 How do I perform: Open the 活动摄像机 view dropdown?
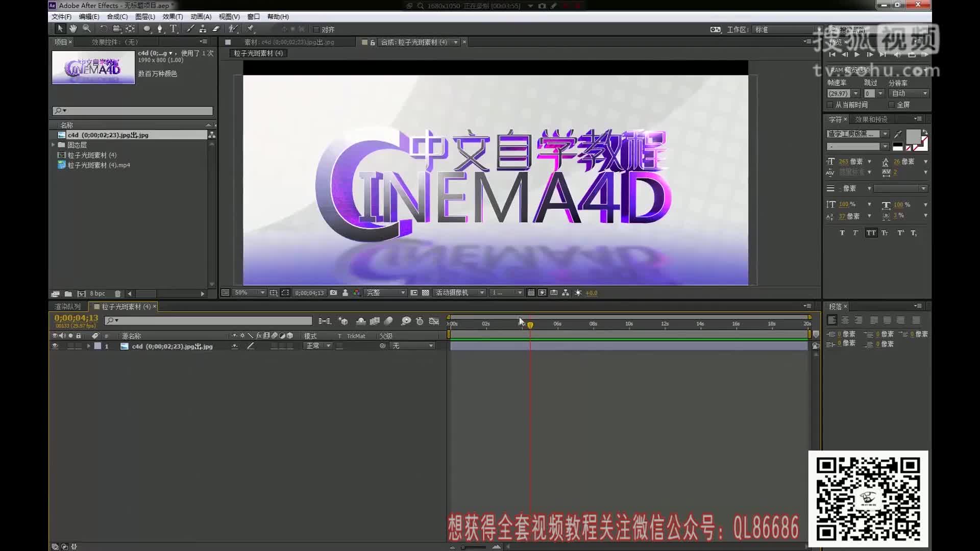pos(460,293)
